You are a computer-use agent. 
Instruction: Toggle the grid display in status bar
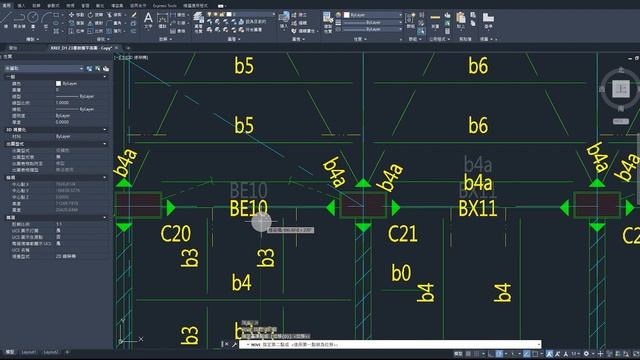point(468,354)
